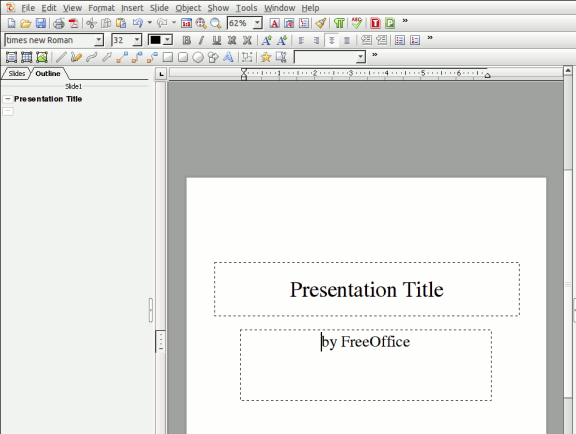Open an existing file with folder icon
Image resolution: width=576 pixels, height=434 pixels.
click(x=25, y=23)
